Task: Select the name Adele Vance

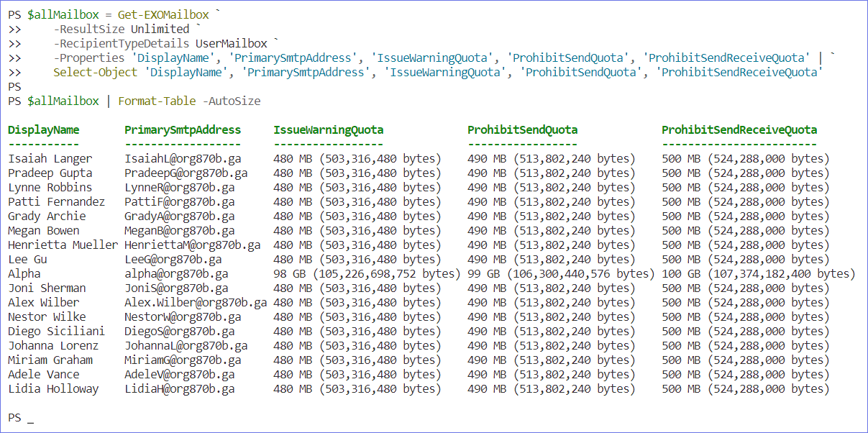Action: point(44,375)
